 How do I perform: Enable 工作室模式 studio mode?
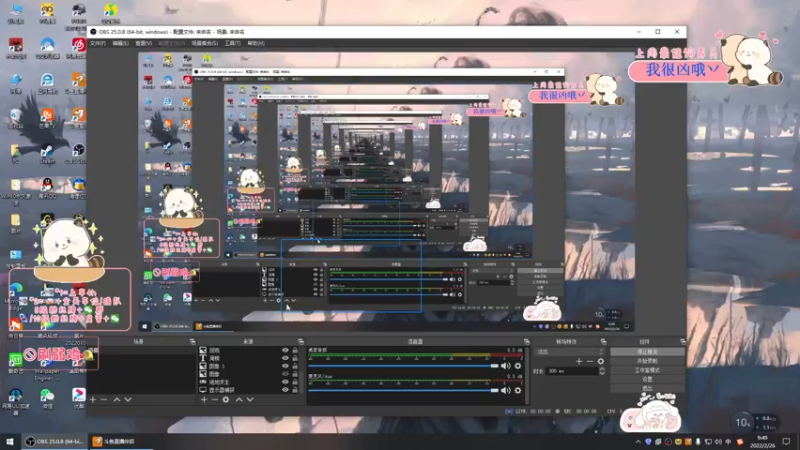tap(647, 370)
